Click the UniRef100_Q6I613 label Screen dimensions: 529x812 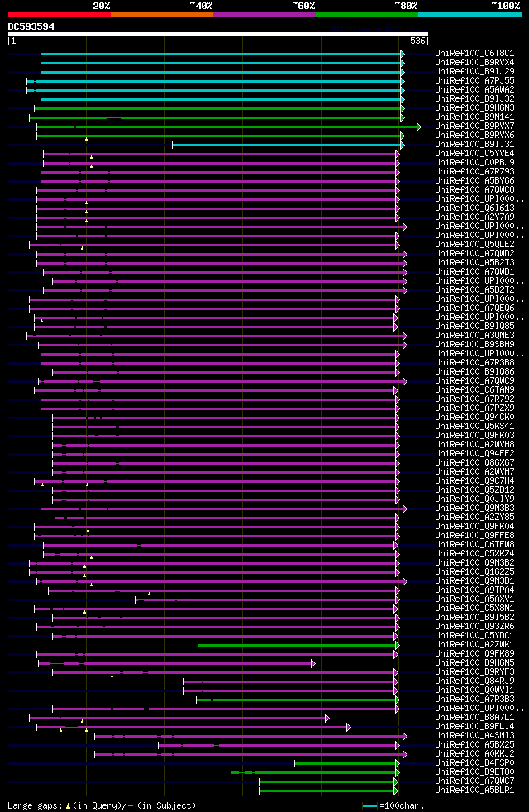[474, 208]
